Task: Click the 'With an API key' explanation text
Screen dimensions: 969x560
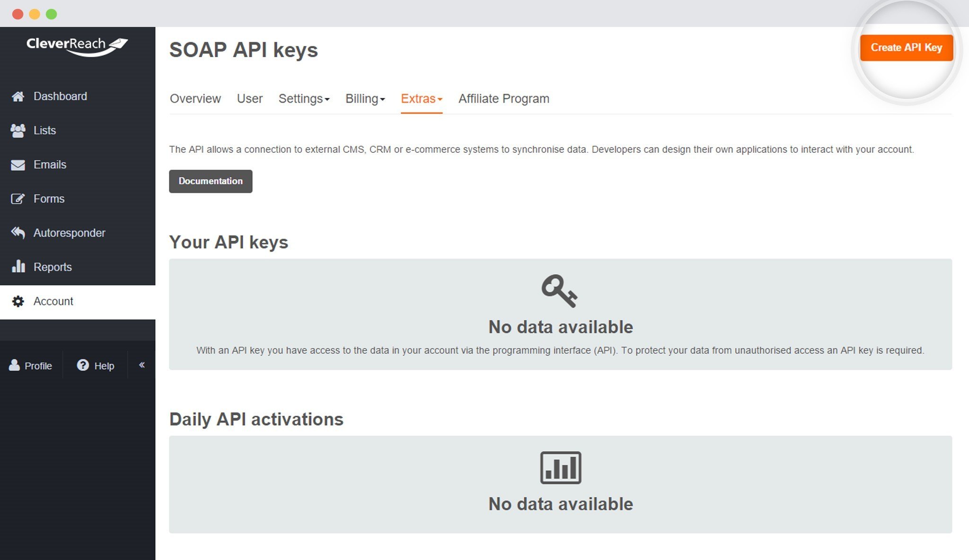Action: tap(560, 350)
